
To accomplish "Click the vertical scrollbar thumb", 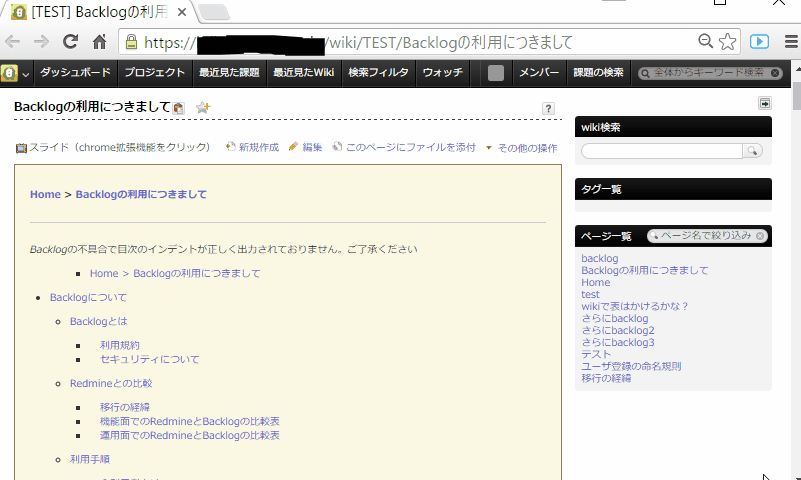I will [x=796, y=94].
